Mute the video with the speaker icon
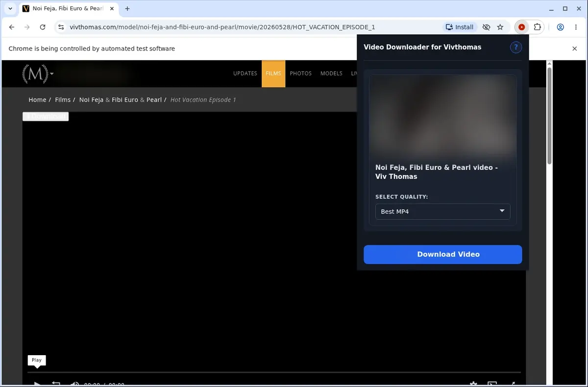The width and height of the screenshot is (588, 387). pyautogui.click(x=74, y=384)
